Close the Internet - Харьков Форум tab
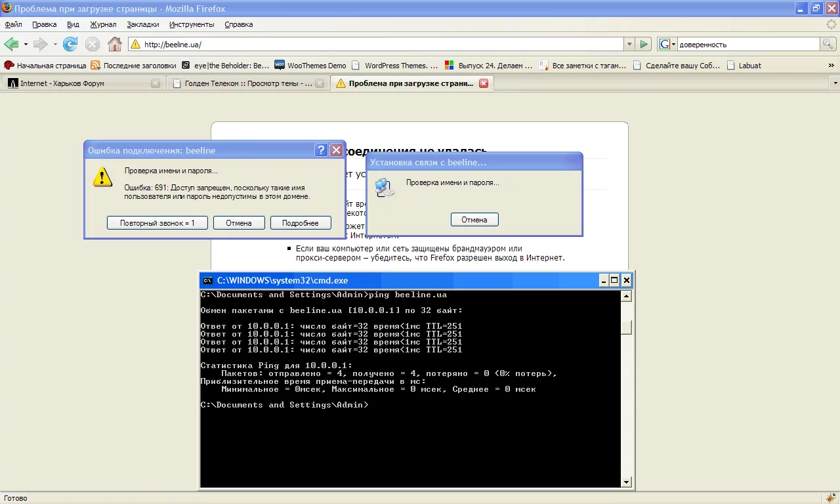 pyautogui.click(x=156, y=83)
